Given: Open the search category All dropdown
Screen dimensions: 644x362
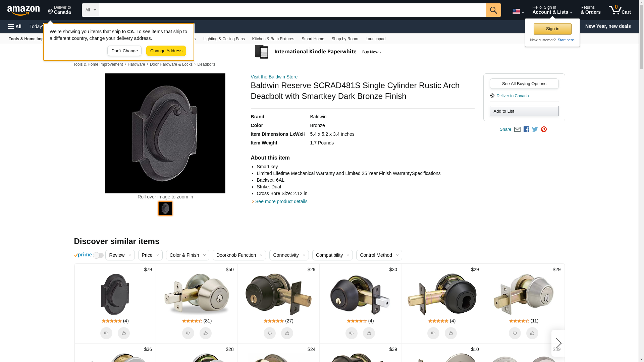Looking at the screenshot, I should (x=90, y=10).
